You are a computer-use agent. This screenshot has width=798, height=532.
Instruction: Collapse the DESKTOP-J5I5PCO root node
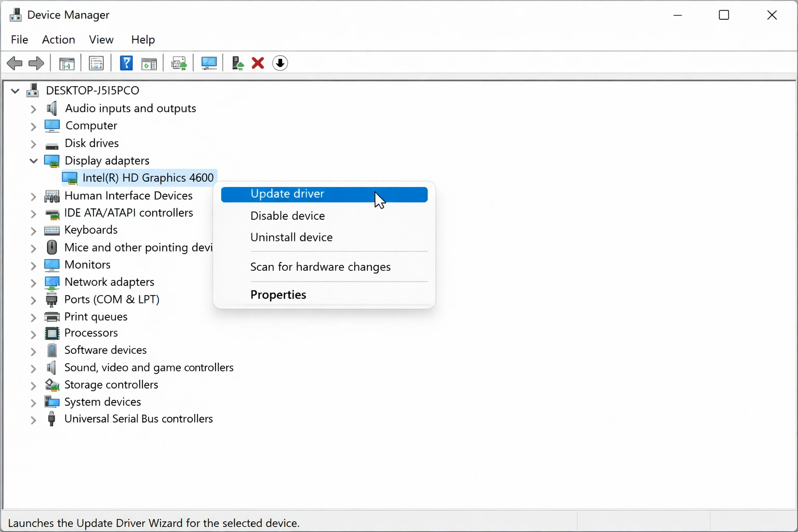point(15,91)
